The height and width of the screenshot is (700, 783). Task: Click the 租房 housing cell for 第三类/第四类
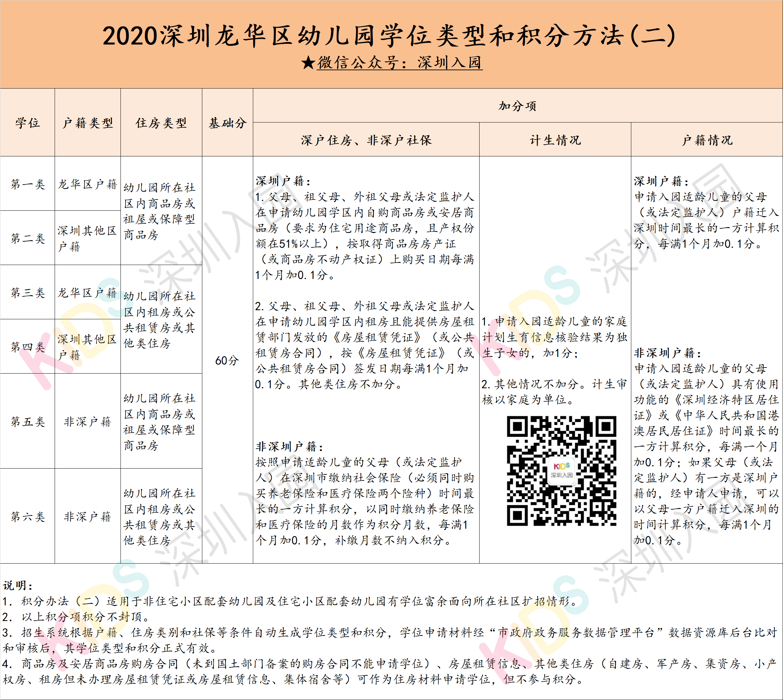click(161, 319)
